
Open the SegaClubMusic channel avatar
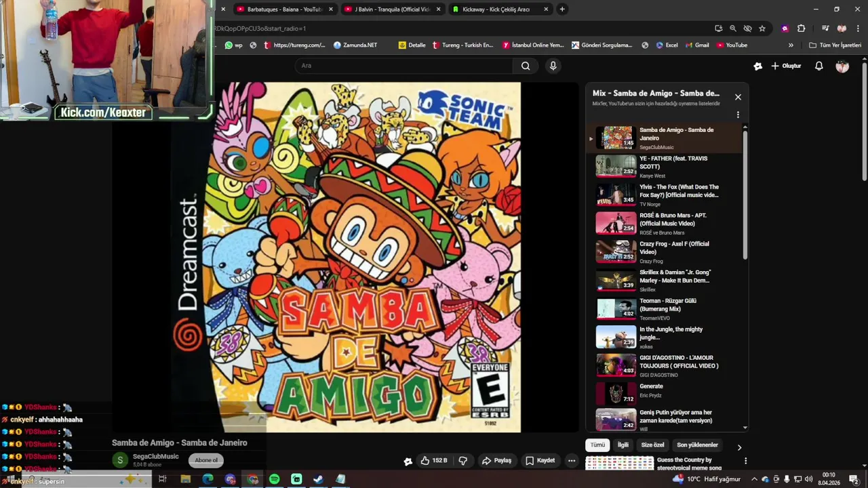point(120,460)
